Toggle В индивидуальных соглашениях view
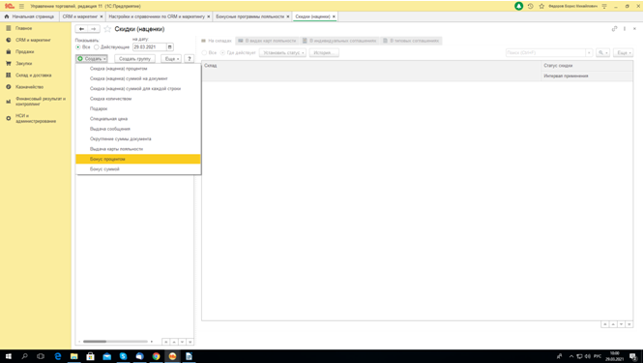Screen dimensions: 644x363 pos(339,41)
